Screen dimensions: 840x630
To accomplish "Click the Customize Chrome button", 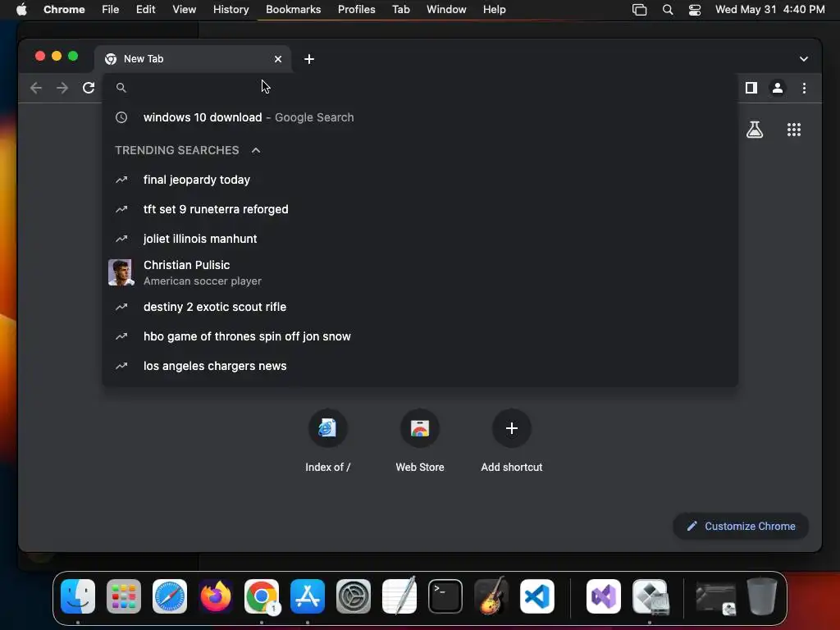I will [741, 526].
